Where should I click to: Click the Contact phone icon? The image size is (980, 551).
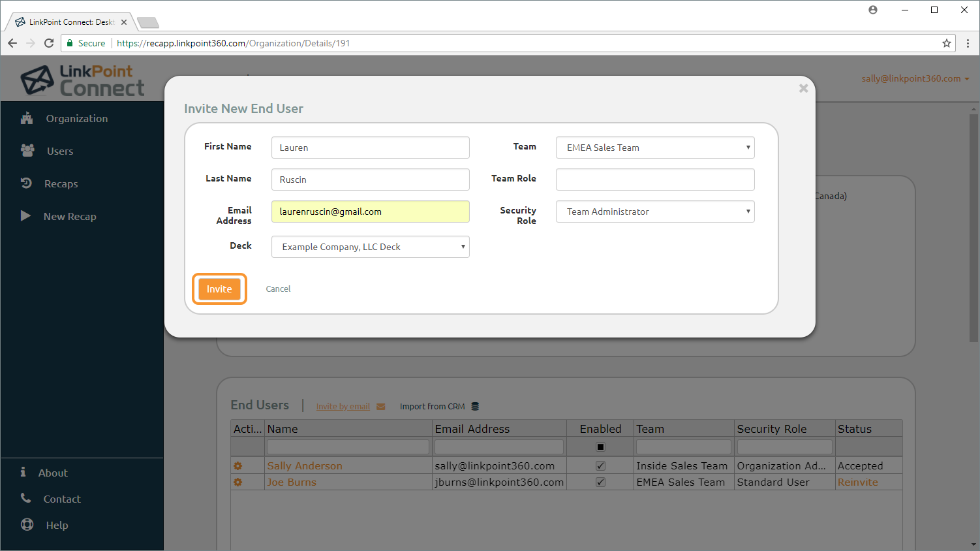tap(25, 498)
